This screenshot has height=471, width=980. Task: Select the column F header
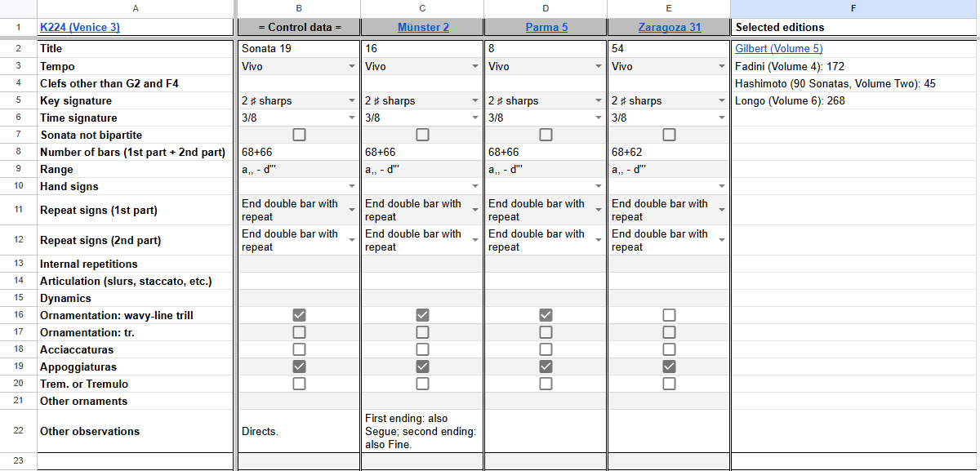[x=854, y=8]
